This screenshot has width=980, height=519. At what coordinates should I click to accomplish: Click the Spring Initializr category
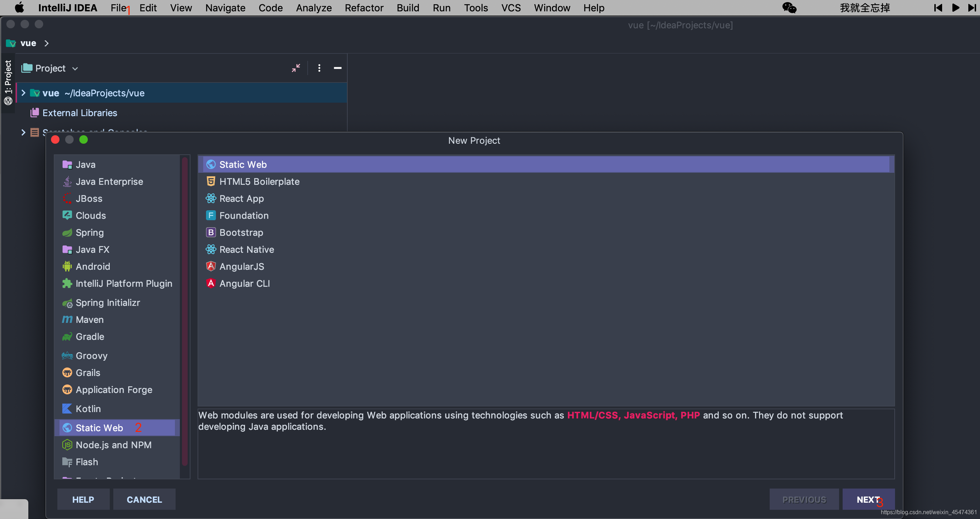click(108, 303)
